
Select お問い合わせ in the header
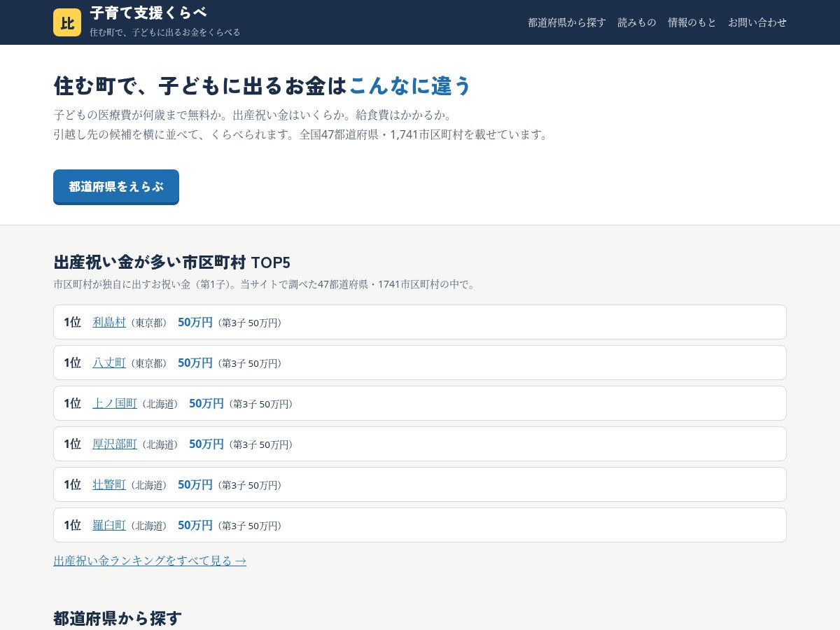click(x=757, y=22)
